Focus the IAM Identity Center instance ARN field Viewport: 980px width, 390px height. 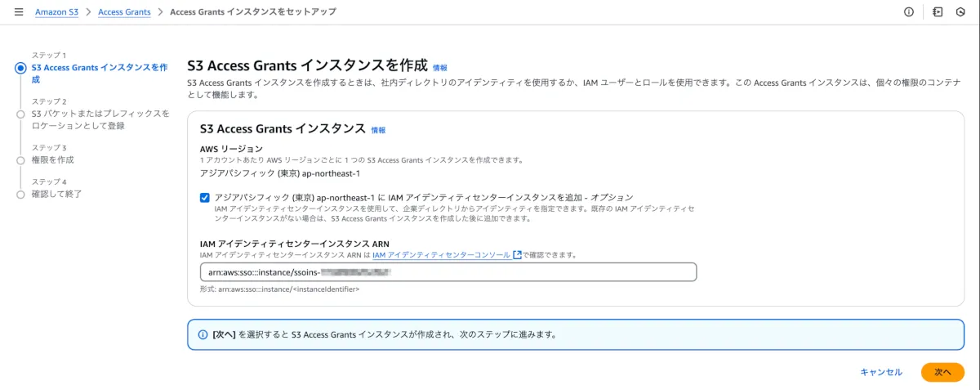(x=448, y=272)
